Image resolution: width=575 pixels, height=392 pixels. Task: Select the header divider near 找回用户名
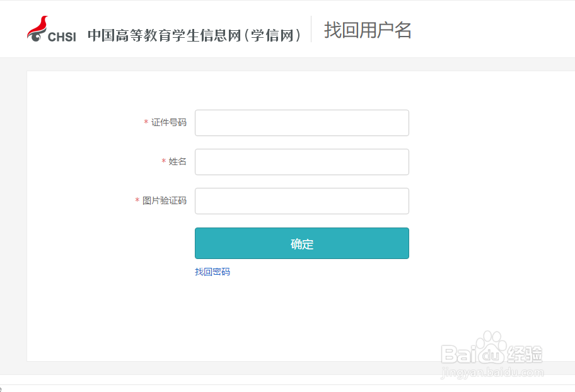[x=311, y=29]
